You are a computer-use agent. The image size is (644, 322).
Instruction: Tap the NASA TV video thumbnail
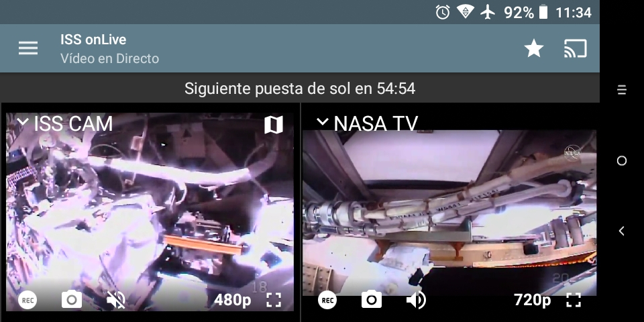coord(449,213)
